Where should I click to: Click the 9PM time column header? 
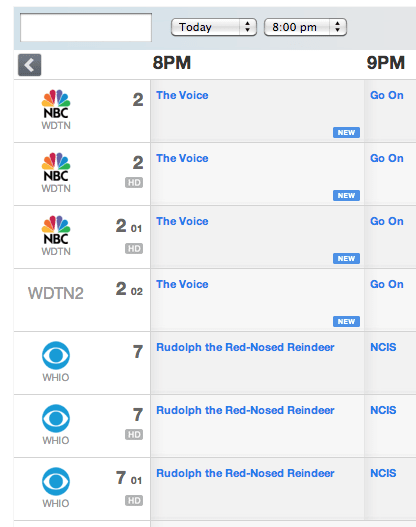click(x=386, y=63)
